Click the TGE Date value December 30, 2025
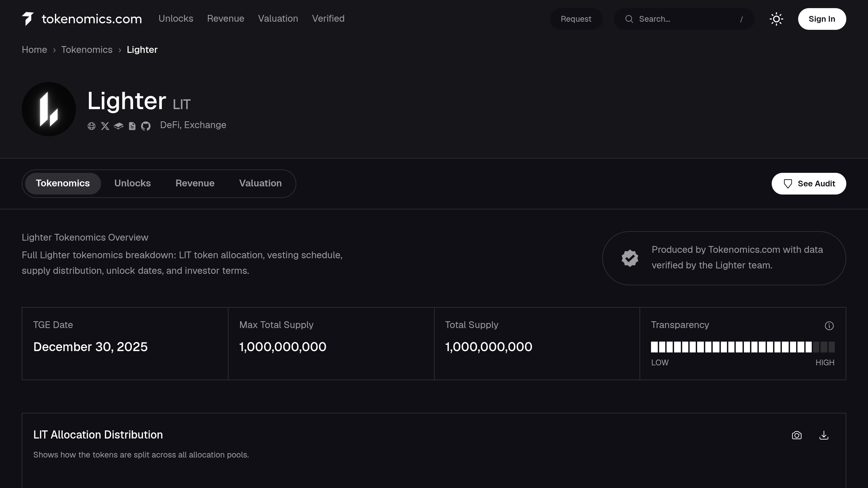The width and height of the screenshot is (868, 488). (90, 347)
